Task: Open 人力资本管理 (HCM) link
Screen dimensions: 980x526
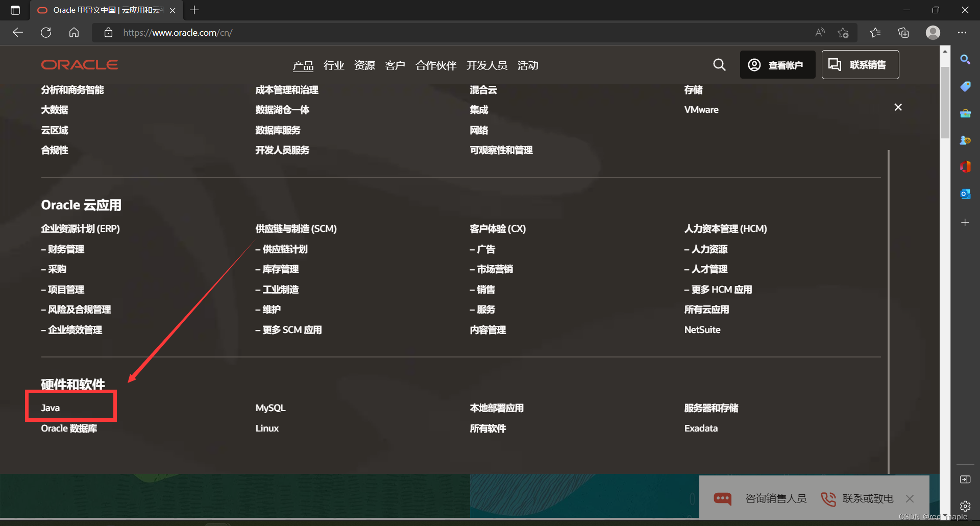Action: tap(725, 229)
